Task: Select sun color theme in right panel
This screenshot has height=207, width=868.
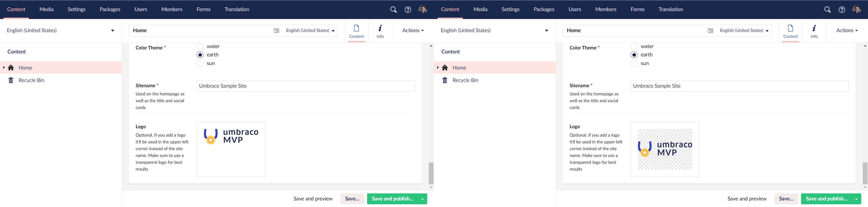Action: pyautogui.click(x=634, y=63)
